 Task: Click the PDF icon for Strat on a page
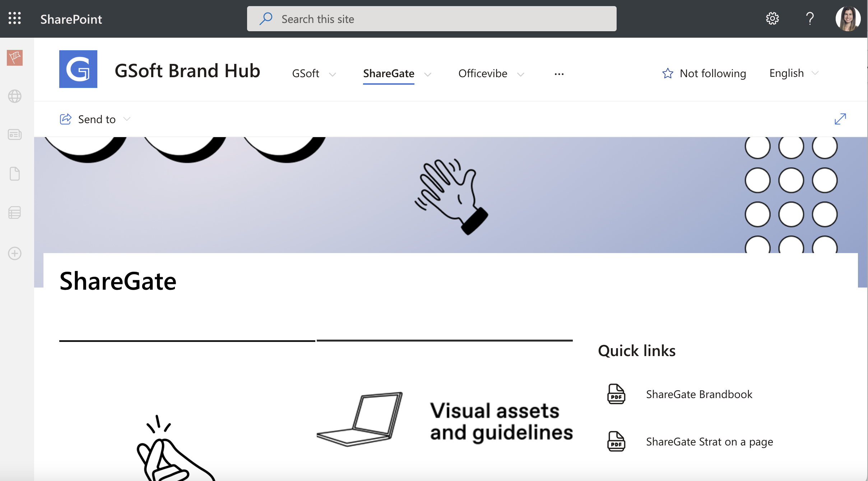(x=616, y=441)
